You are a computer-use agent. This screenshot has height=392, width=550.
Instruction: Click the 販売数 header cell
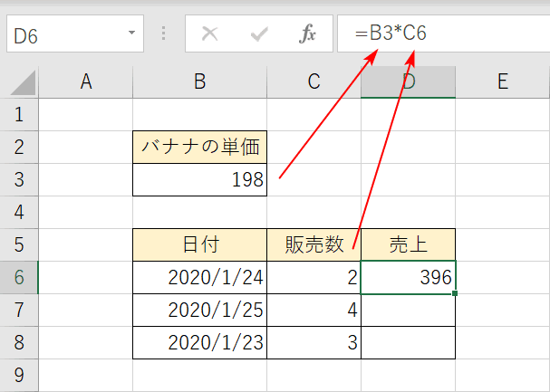tap(314, 244)
